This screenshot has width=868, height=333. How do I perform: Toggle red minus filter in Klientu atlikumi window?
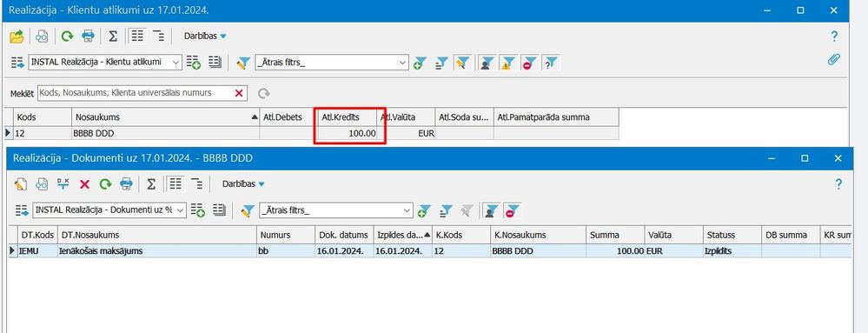pyautogui.click(x=529, y=63)
